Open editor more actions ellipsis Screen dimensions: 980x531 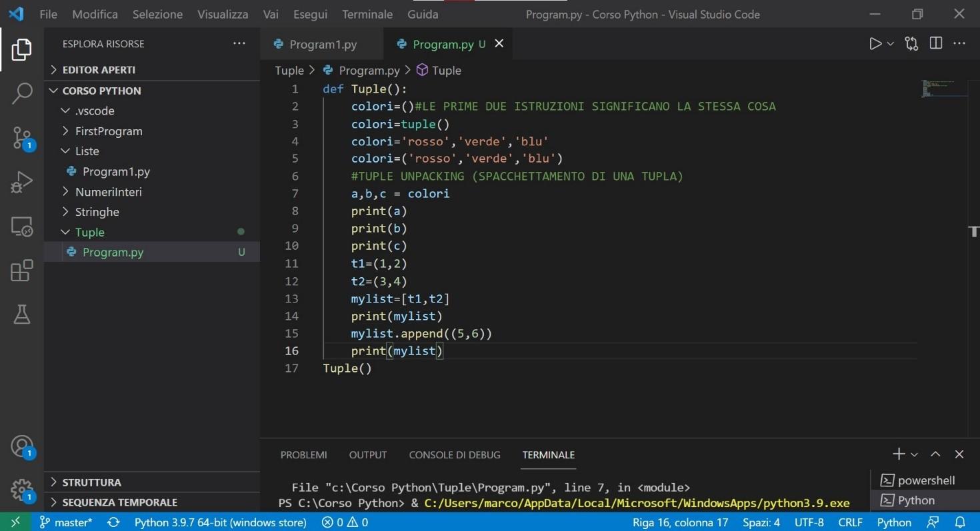[x=959, y=44]
